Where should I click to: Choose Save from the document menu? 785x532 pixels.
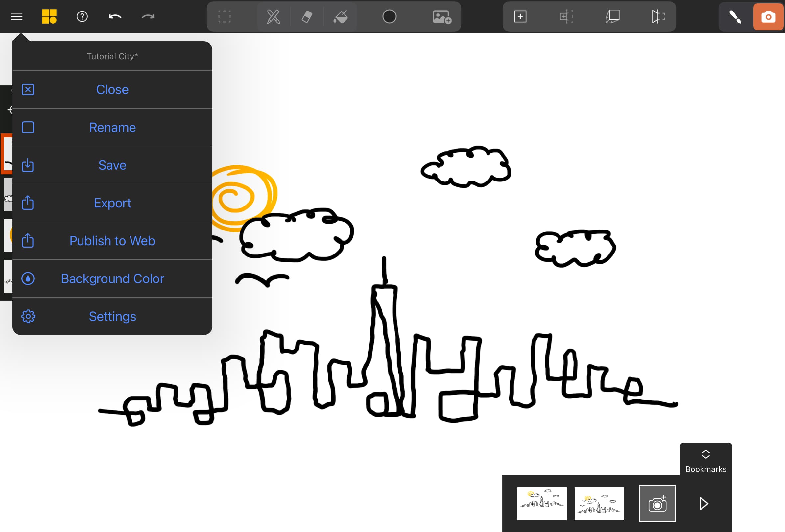(x=112, y=165)
